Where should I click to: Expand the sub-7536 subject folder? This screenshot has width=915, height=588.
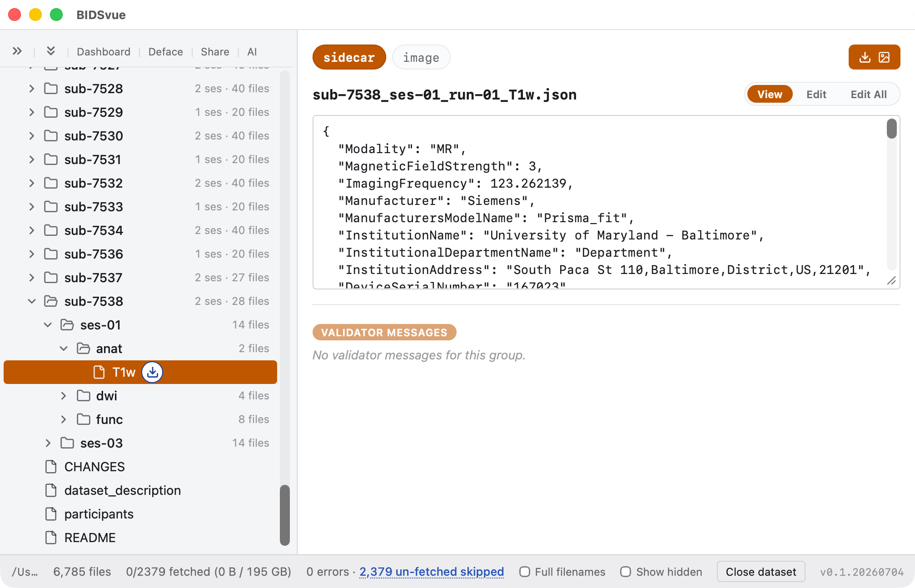click(31, 254)
